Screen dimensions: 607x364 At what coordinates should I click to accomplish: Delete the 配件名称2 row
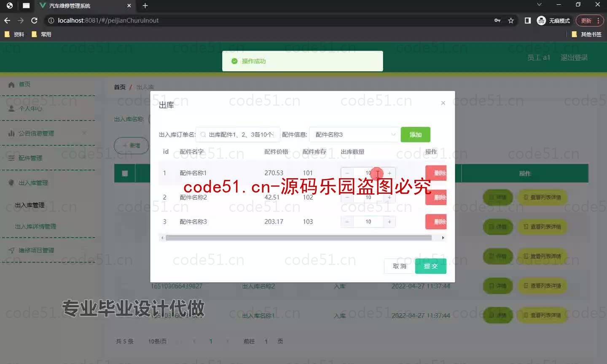(436, 197)
